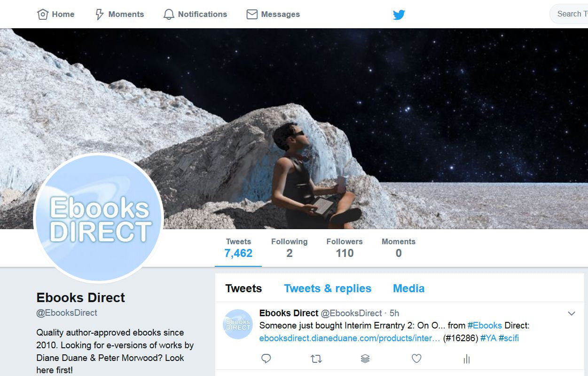
Task: Click the stacked layers icon under tweet
Action: pos(365,359)
